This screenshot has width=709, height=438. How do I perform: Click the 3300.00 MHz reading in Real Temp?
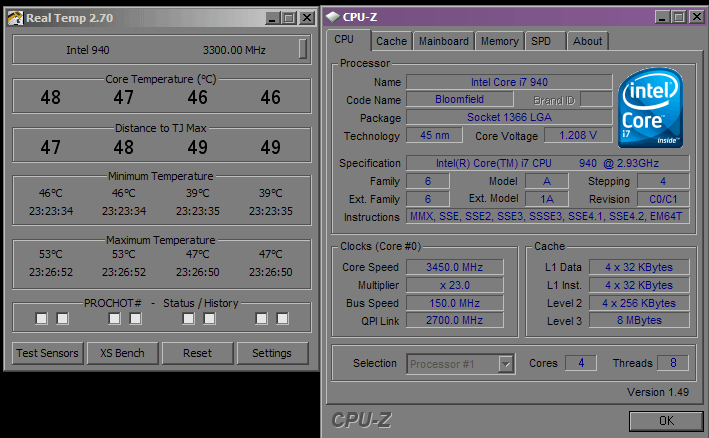[x=234, y=50]
